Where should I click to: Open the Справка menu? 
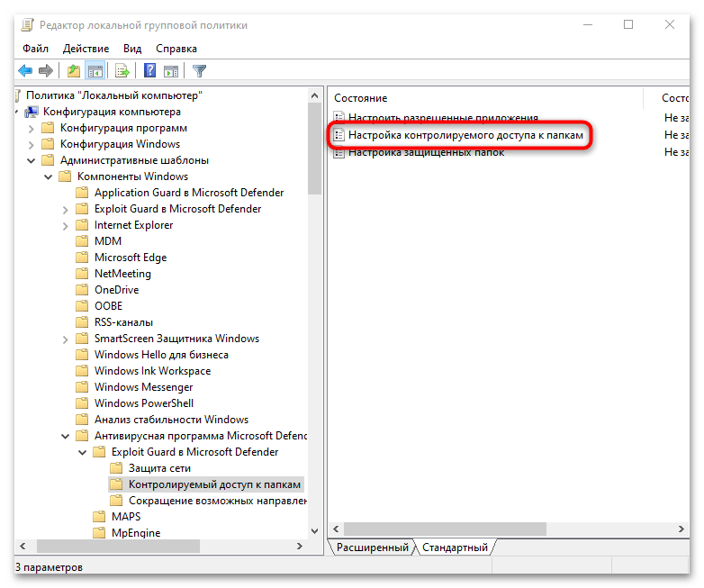[176, 49]
